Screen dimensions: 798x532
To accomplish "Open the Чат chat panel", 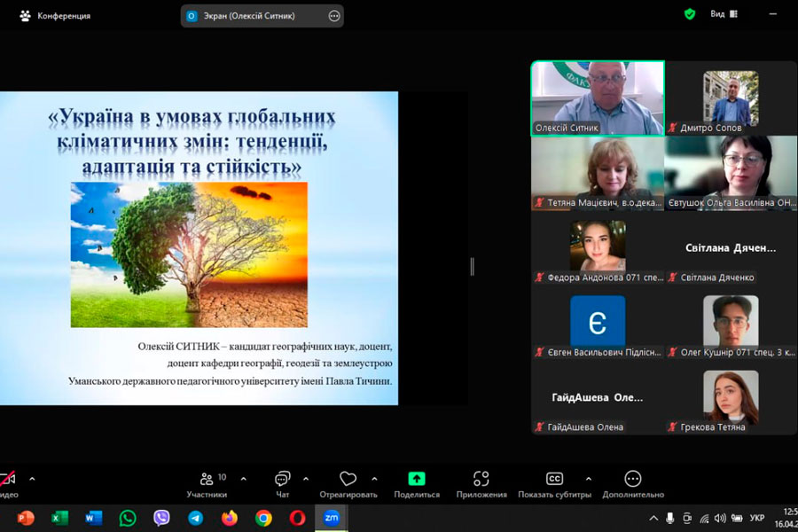I will pos(283,480).
